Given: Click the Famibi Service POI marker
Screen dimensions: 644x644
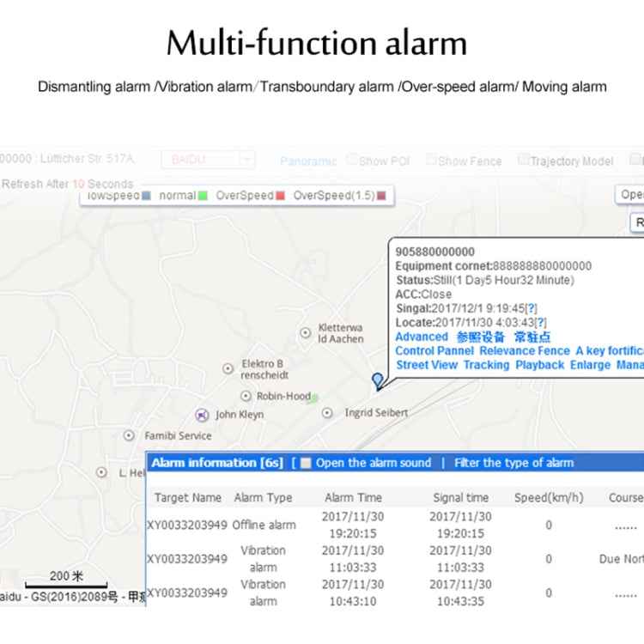Looking at the screenshot, I should click(129, 435).
